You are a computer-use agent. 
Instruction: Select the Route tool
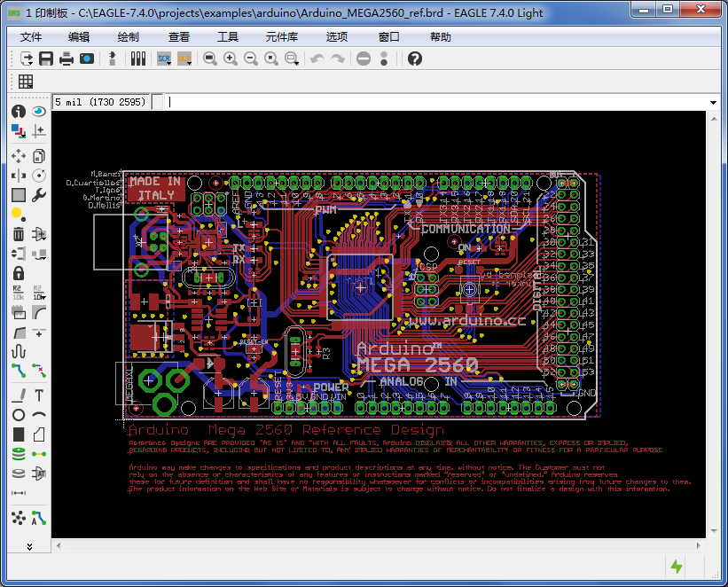click(x=19, y=371)
